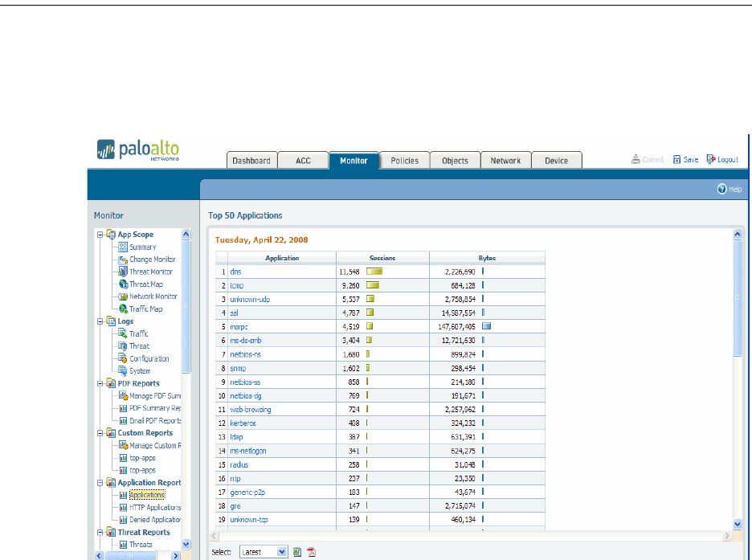Image resolution: width=752 pixels, height=560 pixels.
Task: Open Email PDF Reports item
Action: (155, 421)
